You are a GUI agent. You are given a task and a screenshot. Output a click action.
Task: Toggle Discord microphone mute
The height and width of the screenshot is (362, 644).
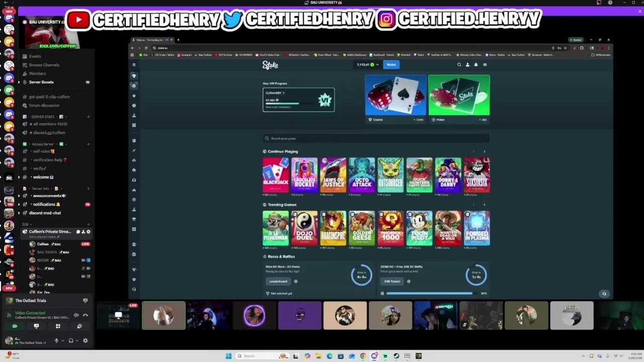[56, 340]
